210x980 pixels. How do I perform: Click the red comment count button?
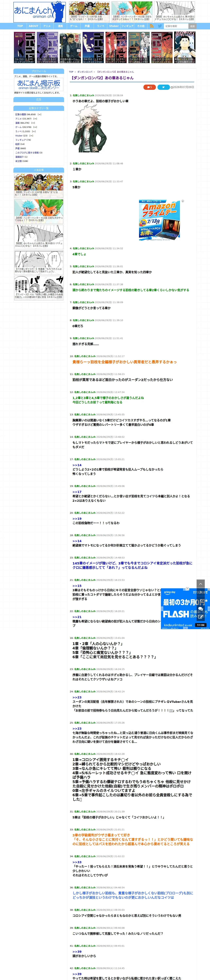click(x=149, y=87)
